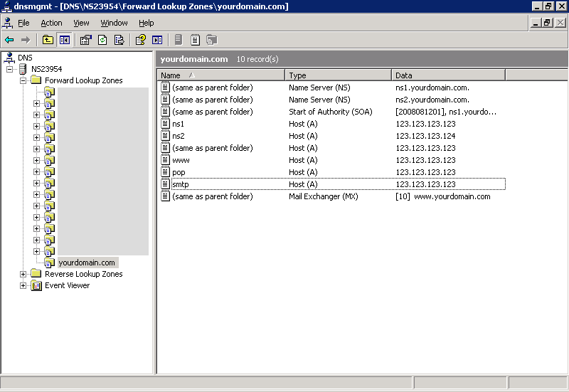Select the parent-folder Host (A) record
The height and width of the screenshot is (392, 569).
333,148
